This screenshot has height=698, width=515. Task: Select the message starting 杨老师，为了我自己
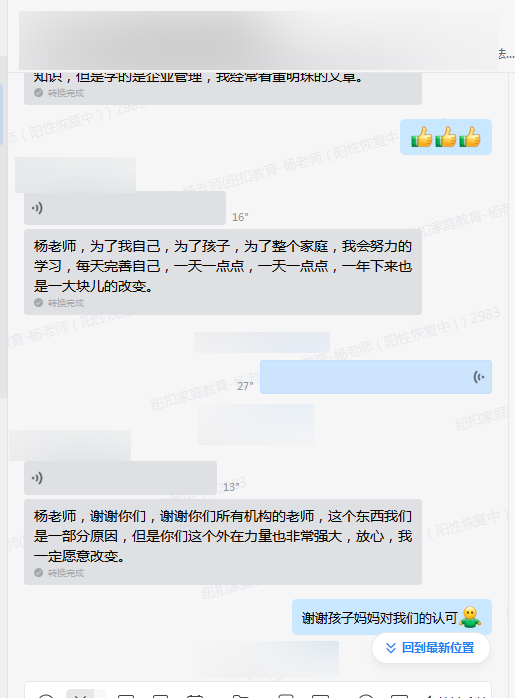pyautogui.click(x=223, y=272)
